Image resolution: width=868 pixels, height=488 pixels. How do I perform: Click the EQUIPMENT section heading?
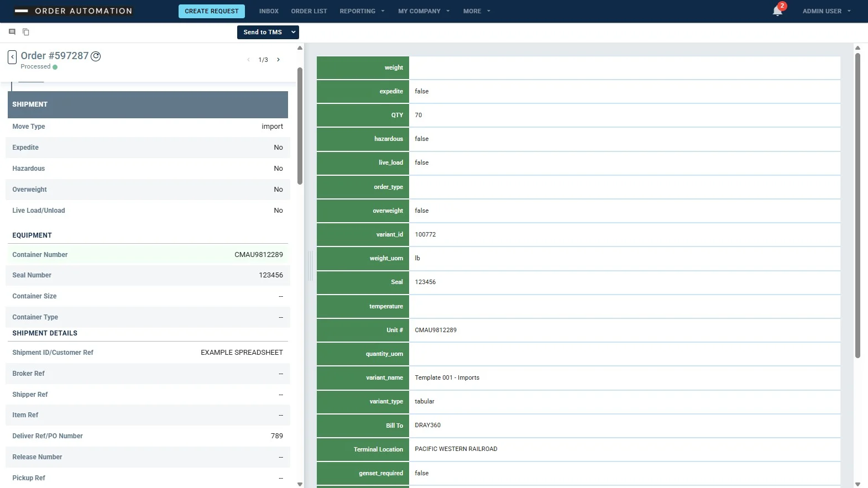pos(32,235)
